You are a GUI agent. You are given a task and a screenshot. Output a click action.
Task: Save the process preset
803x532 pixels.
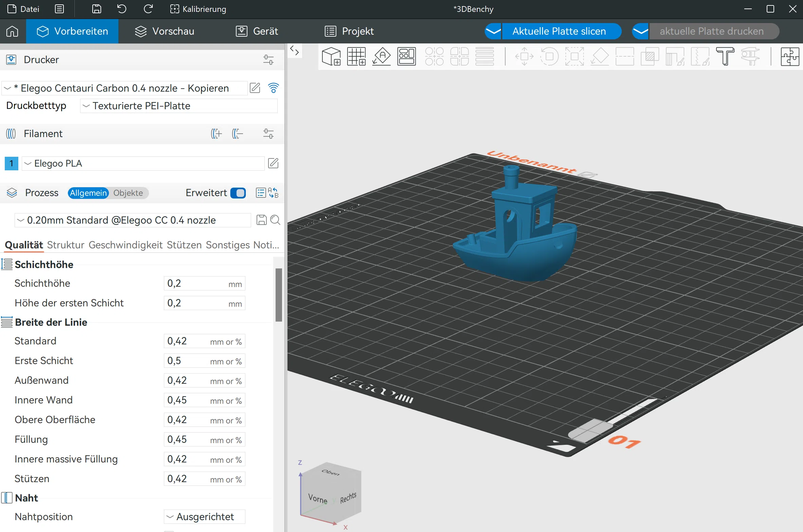tap(261, 220)
